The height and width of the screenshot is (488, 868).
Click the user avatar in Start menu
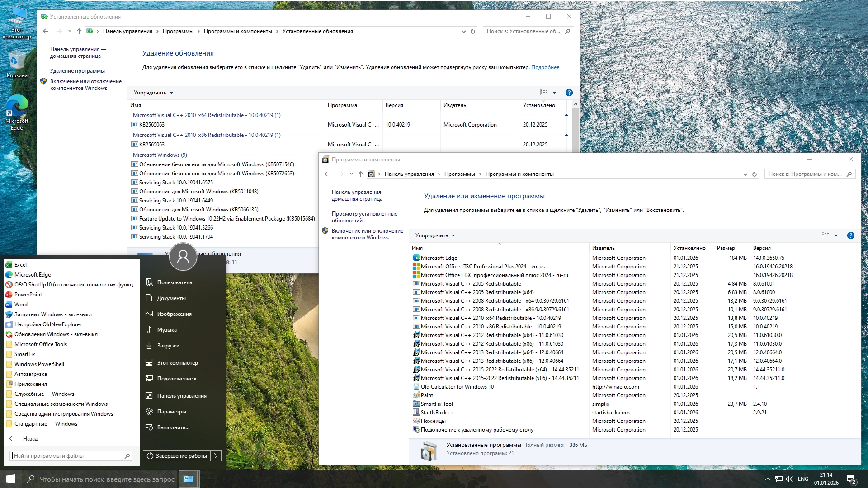[x=183, y=257]
